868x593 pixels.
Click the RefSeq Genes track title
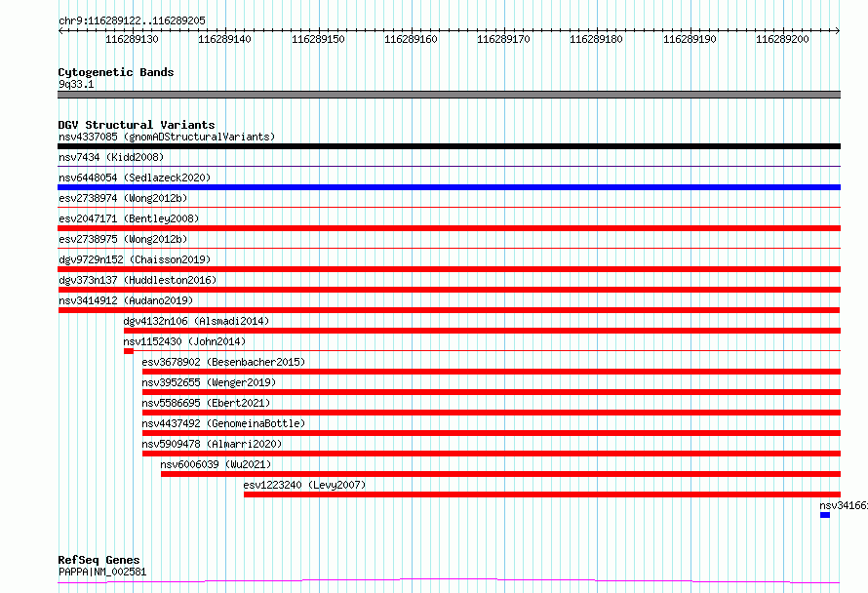click(x=99, y=560)
